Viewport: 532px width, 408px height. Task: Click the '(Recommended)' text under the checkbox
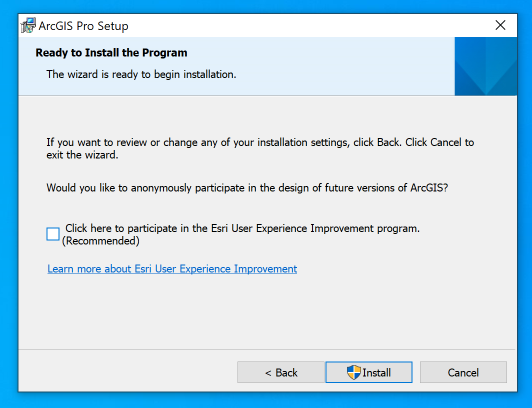click(x=100, y=241)
